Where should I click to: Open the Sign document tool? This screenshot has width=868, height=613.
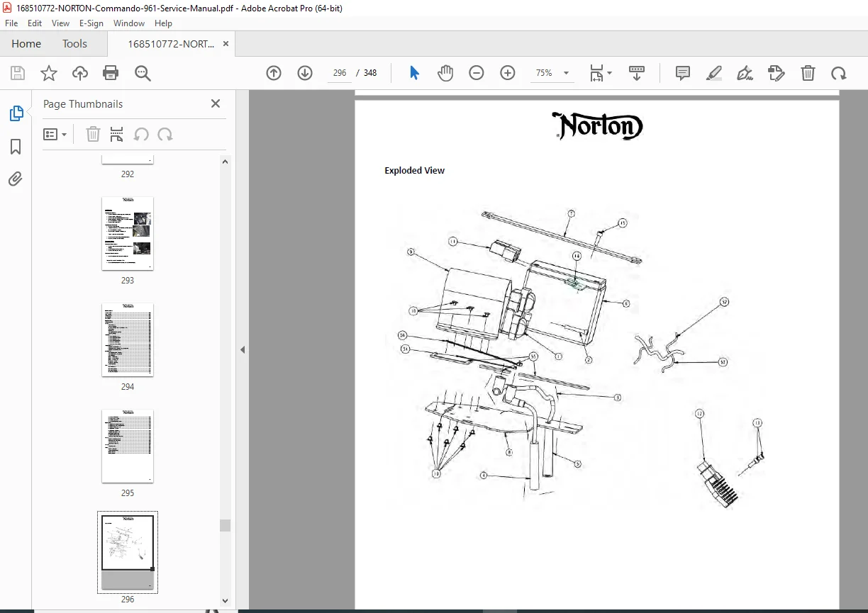[x=745, y=73]
